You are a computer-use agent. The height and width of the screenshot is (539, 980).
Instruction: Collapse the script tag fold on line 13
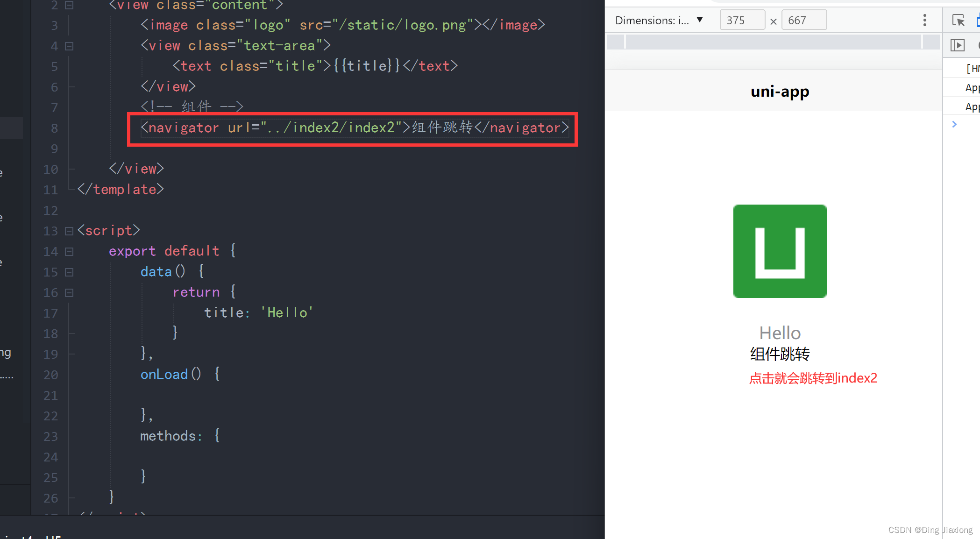69,231
